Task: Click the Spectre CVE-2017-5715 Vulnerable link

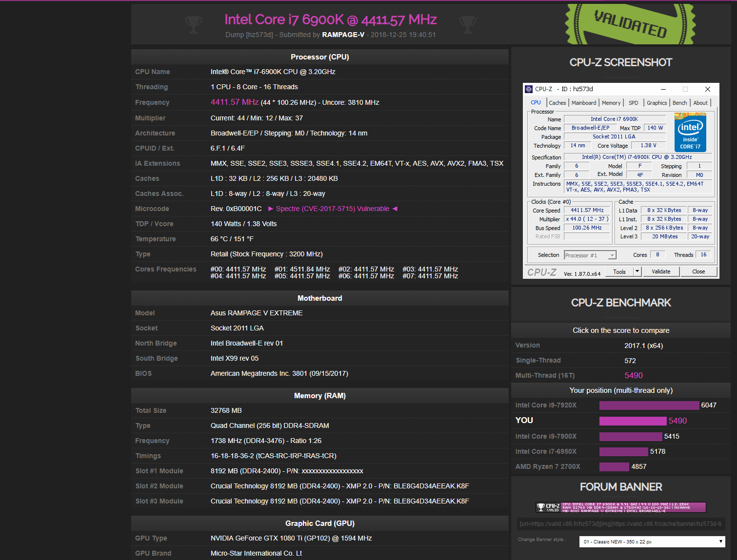Action: click(x=333, y=209)
